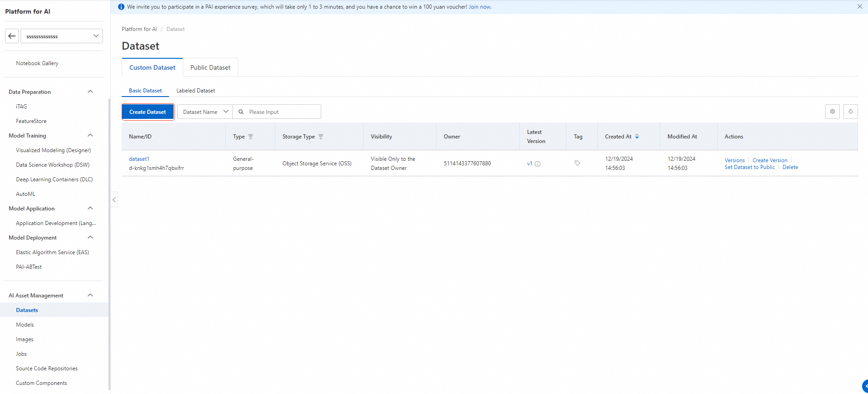The image size is (868, 394).
Task: Open the workspace selector dropdown
Action: (x=62, y=36)
